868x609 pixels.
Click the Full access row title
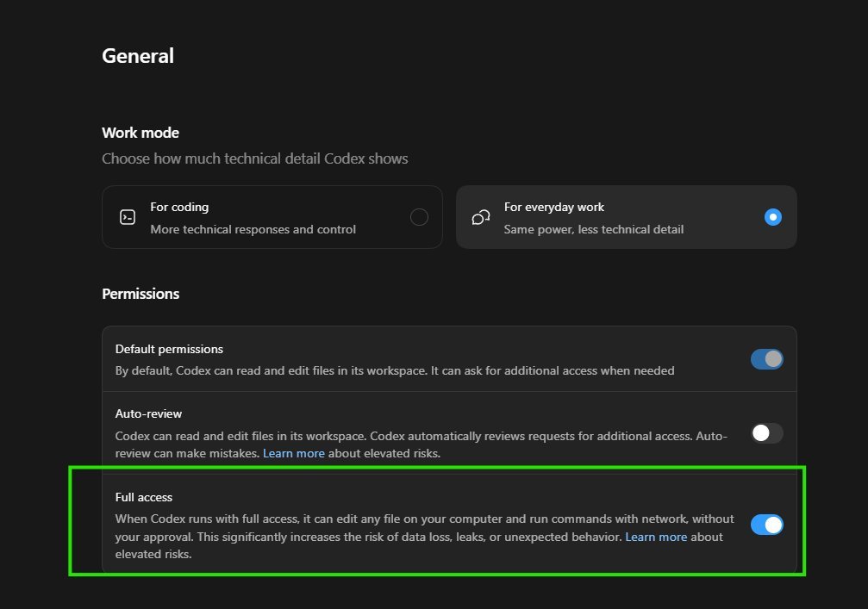click(143, 497)
